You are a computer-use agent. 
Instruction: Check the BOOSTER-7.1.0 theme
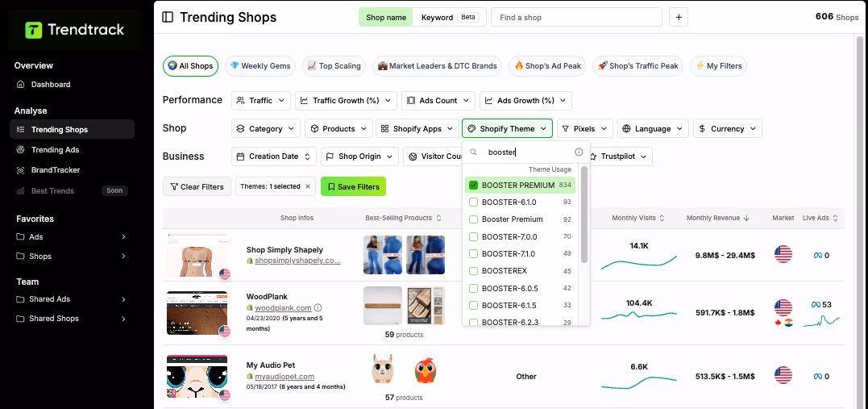click(x=473, y=254)
